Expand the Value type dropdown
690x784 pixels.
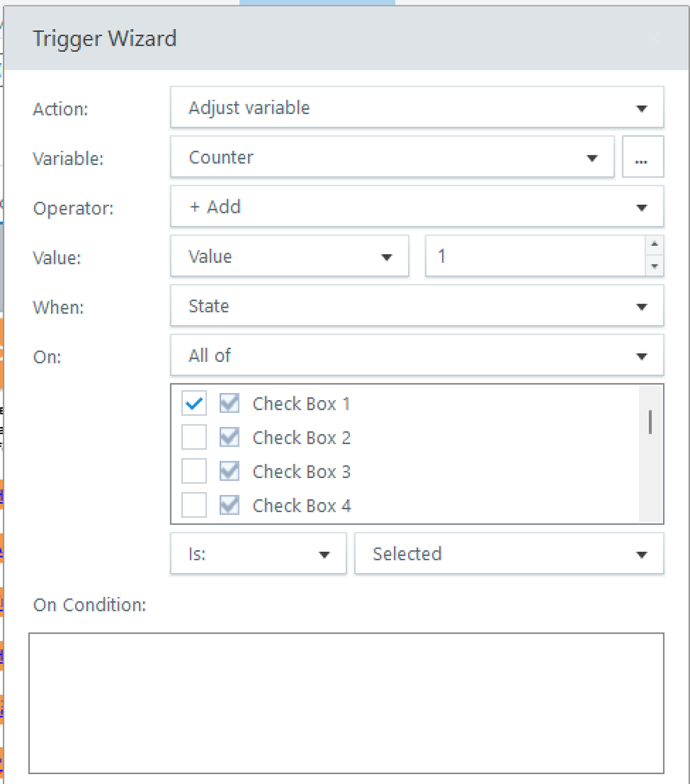point(289,257)
